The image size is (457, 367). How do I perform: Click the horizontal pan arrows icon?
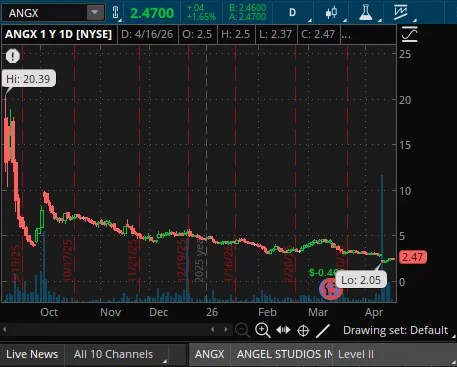pos(283,330)
